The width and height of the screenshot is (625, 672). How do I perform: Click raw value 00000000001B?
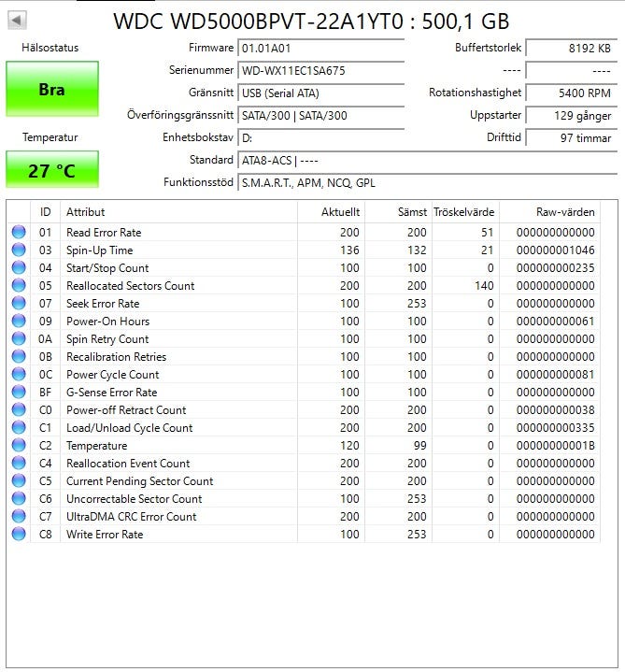click(555, 445)
